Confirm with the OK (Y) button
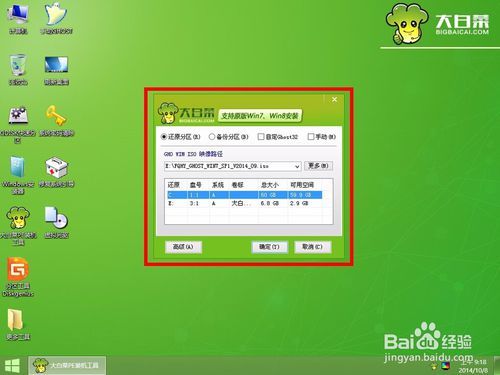This screenshot has width=500, height=375. [x=269, y=247]
